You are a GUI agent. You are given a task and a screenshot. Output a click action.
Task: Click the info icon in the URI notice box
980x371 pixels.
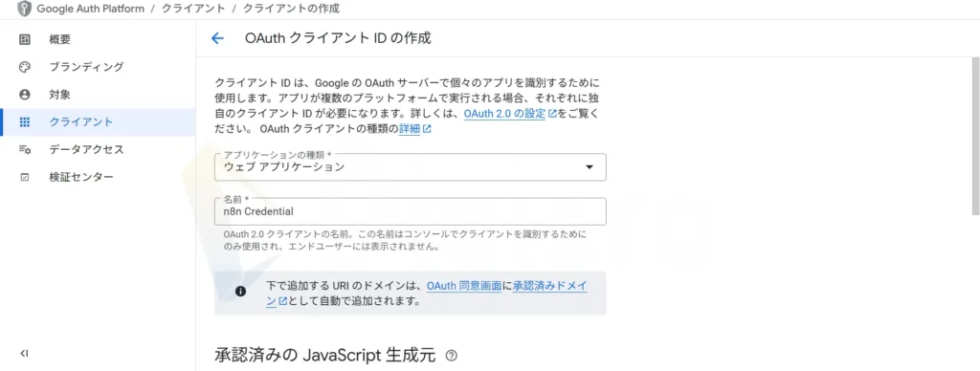coord(240,292)
